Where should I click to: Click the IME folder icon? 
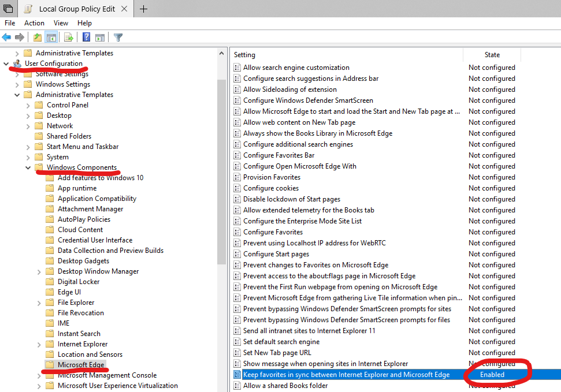(x=50, y=323)
